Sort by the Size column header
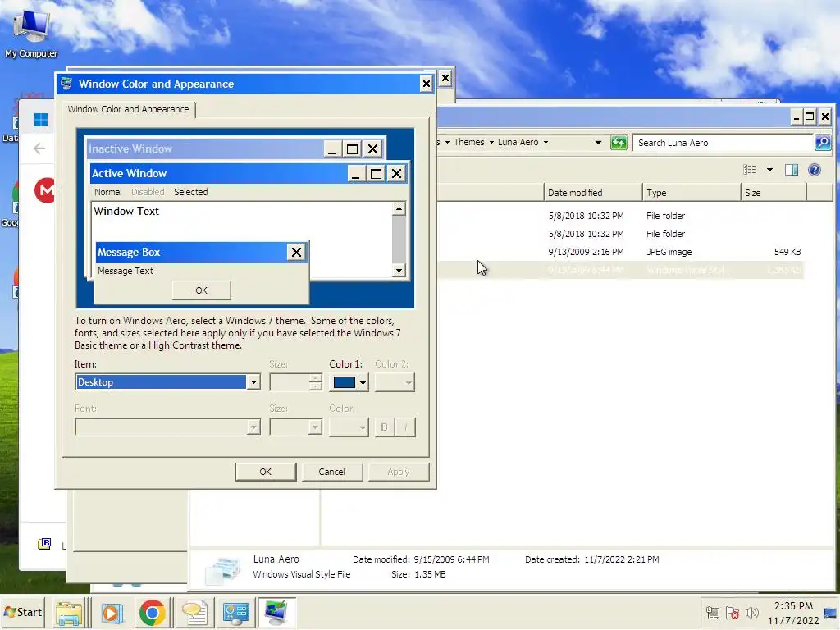The height and width of the screenshot is (630, 840). (x=773, y=192)
